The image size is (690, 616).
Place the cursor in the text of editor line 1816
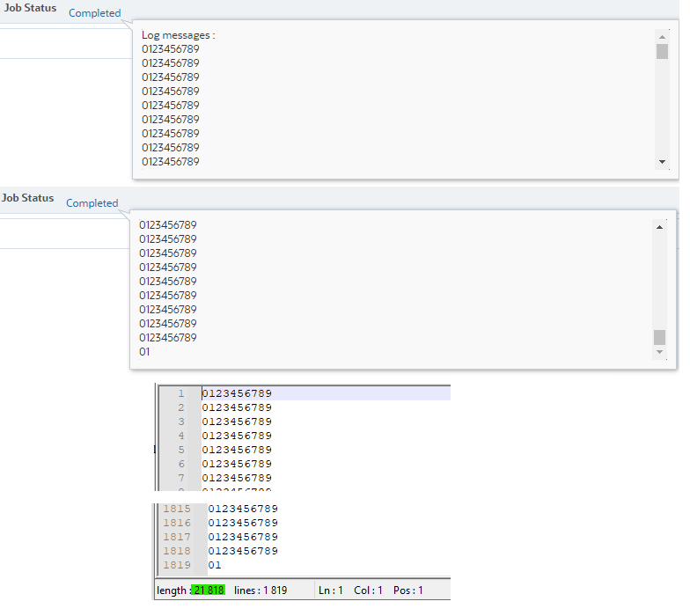point(243,523)
